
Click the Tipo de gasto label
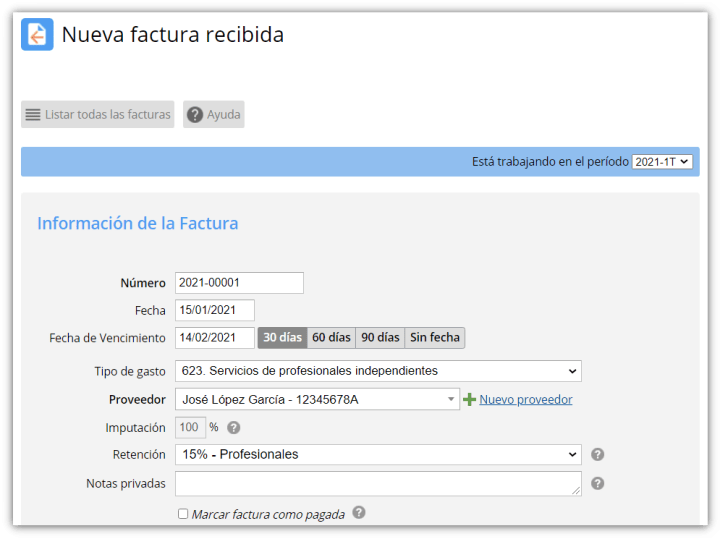click(x=130, y=371)
